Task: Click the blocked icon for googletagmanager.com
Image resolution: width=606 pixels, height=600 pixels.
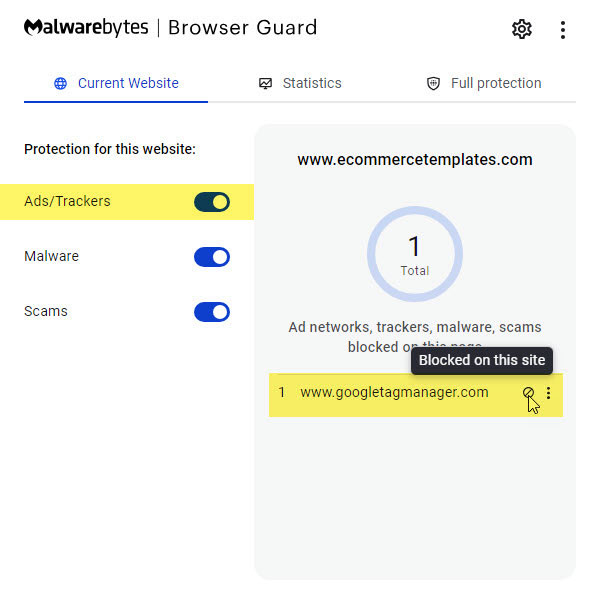Action: click(528, 393)
